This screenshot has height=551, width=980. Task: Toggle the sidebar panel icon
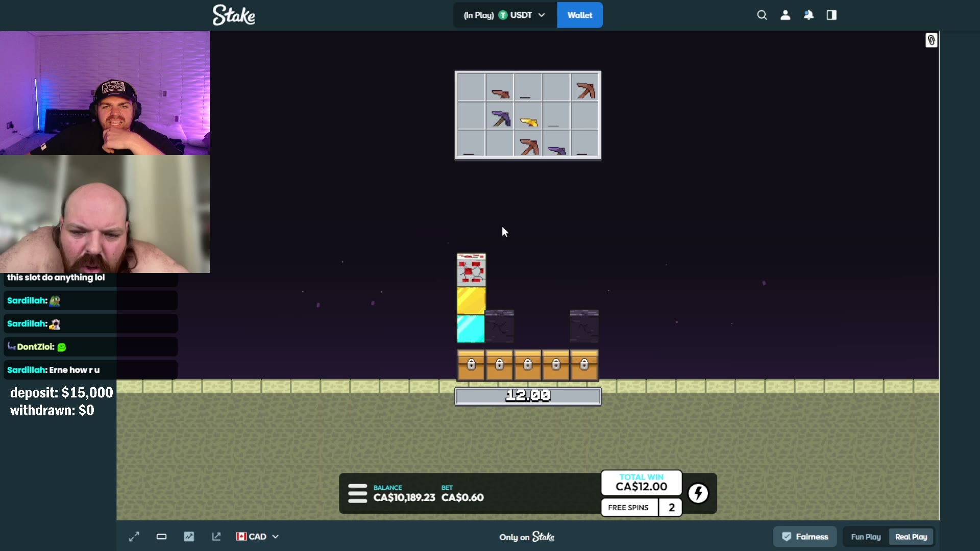coord(831,15)
